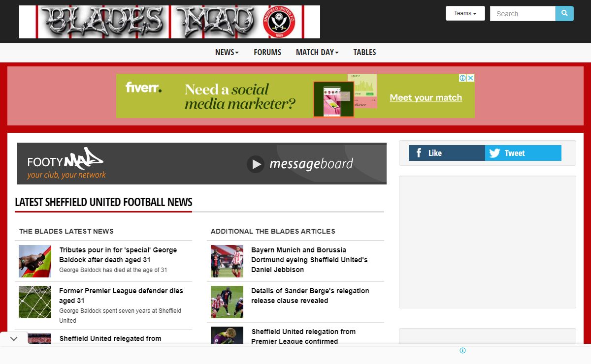Click the messageboard play icon
This screenshot has width=591, height=364.
256,164
